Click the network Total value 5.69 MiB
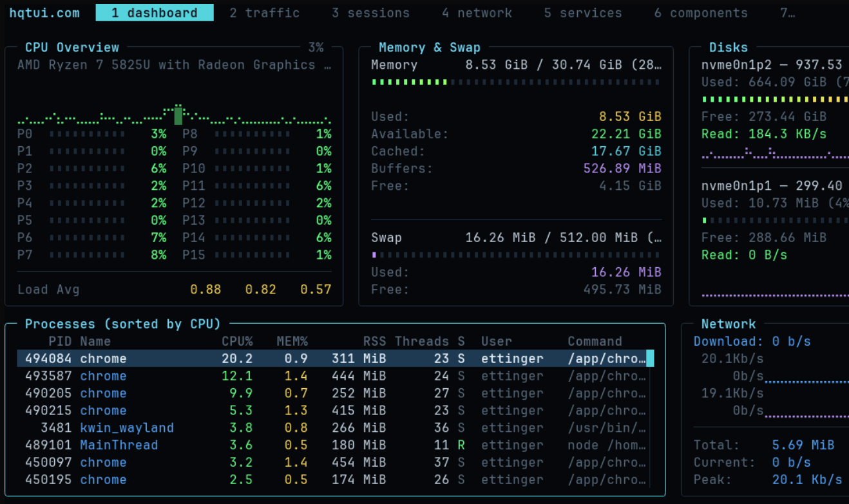 (803, 445)
